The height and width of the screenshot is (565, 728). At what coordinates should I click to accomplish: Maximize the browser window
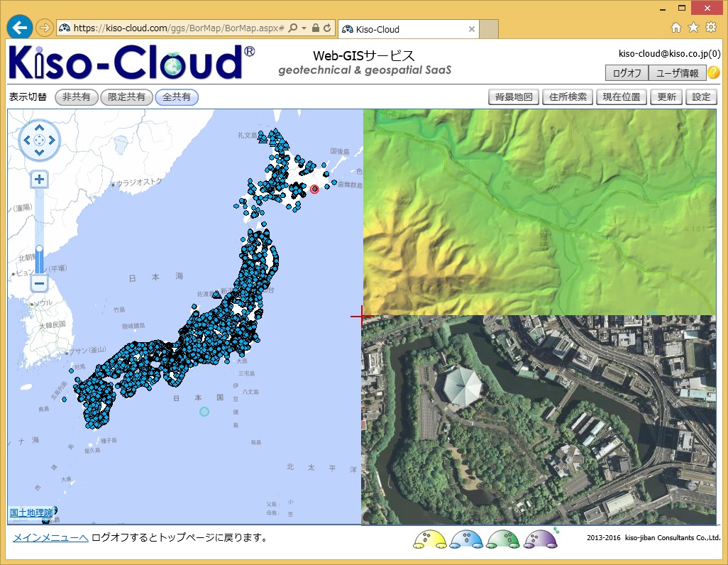682,8
